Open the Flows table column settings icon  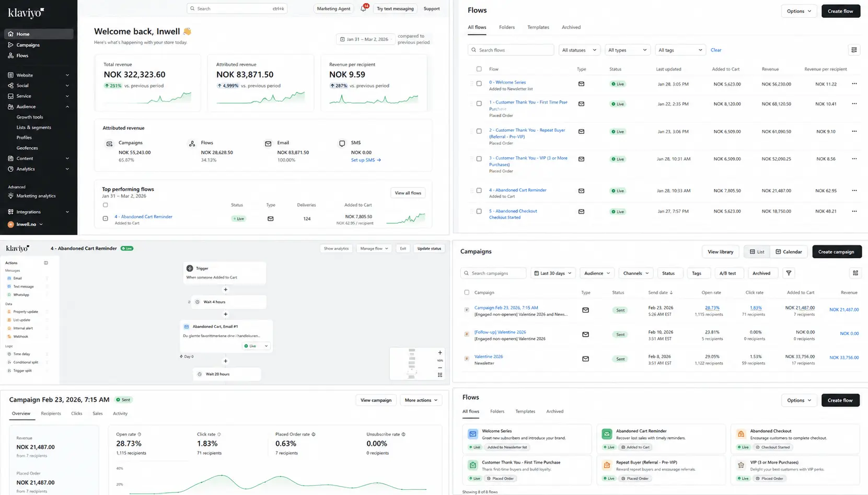click(854, 50)
